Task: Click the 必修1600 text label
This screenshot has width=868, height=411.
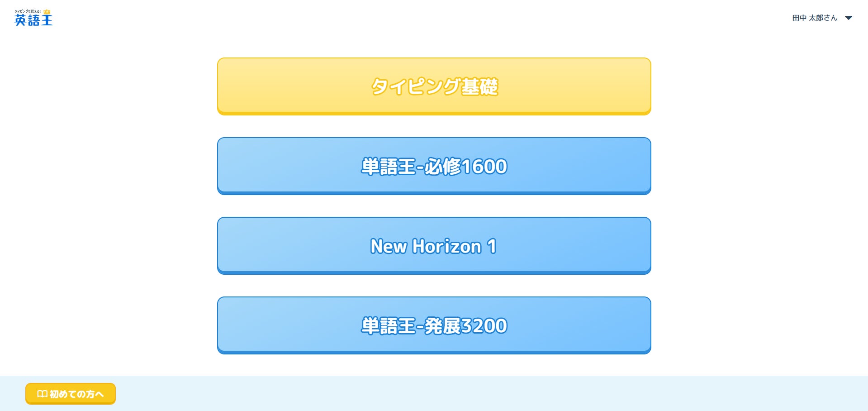Action: (x=466, y=167)
